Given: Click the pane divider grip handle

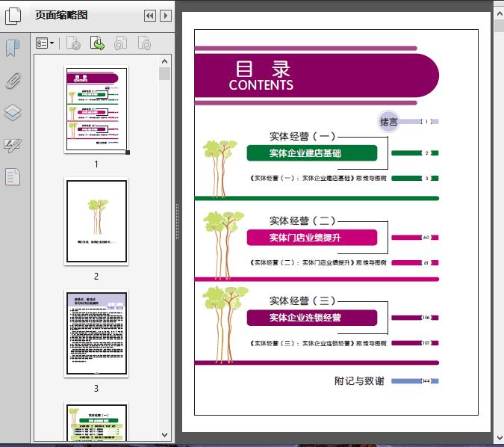Looking at the screenshot, I should coord(177,221).
